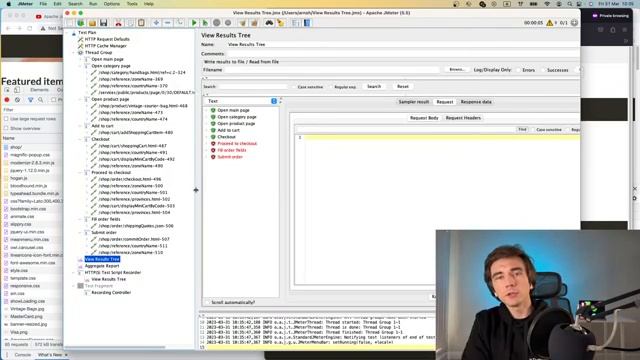Click the Open file folder icon

(x=92, y=23)
